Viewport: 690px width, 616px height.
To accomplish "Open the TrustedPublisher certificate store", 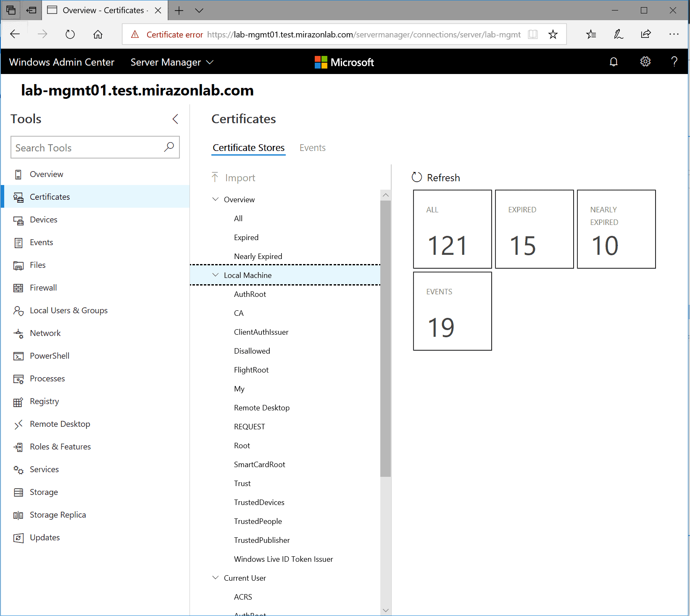I will (x=262, y=540).
